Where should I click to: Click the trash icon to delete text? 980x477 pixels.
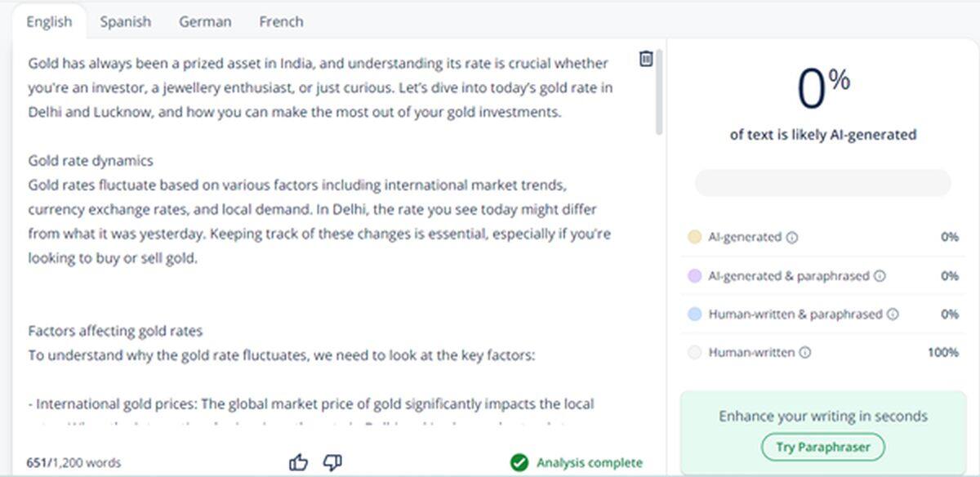pyautogui.click(x=646, y=59)
